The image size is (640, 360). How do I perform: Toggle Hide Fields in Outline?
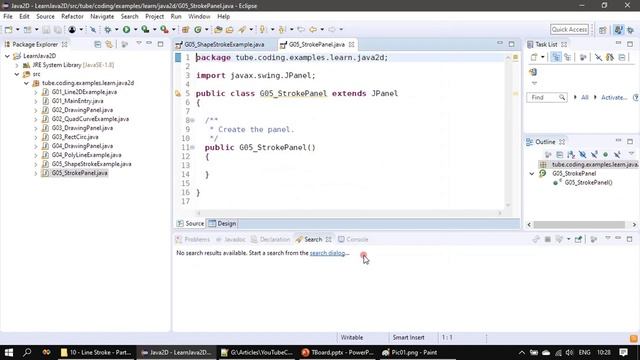[x=582, y=154]
